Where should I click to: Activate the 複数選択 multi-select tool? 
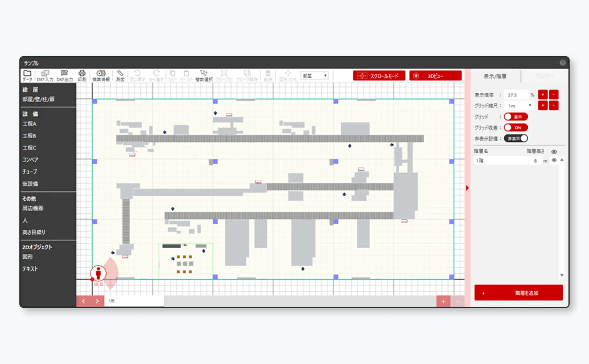click(204, 75)
